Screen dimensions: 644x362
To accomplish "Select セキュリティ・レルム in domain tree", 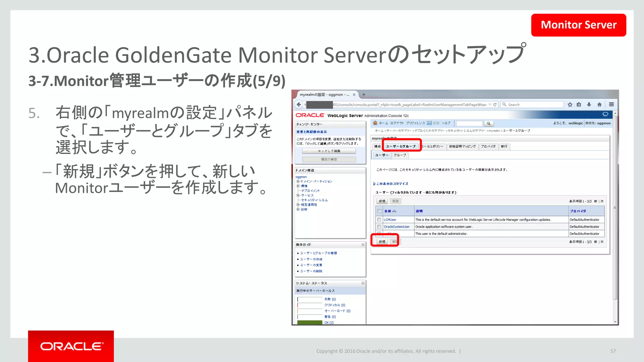I will tap(314, 200).
